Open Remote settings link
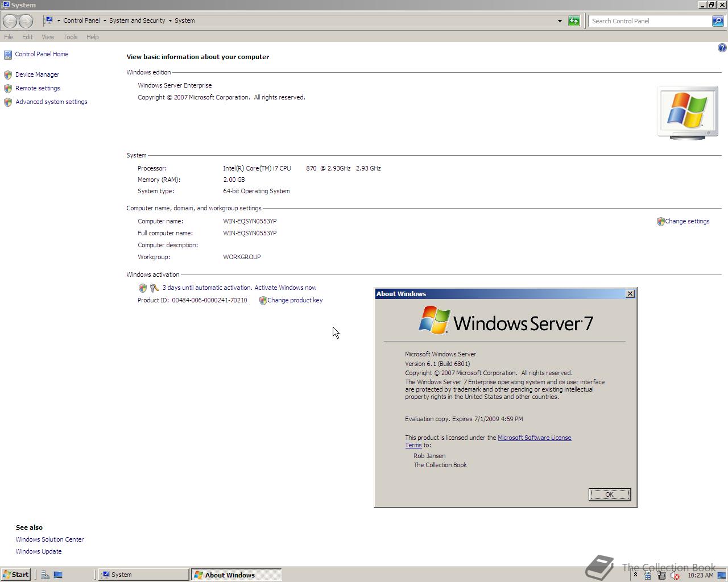 pos(38,88)
